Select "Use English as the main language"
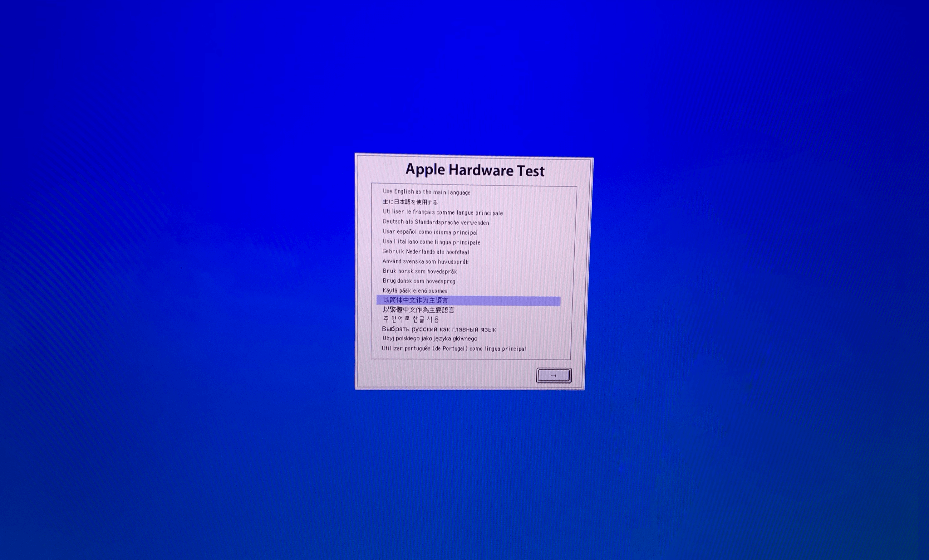Viewport: 929px width, 560px height. [426, 192]
